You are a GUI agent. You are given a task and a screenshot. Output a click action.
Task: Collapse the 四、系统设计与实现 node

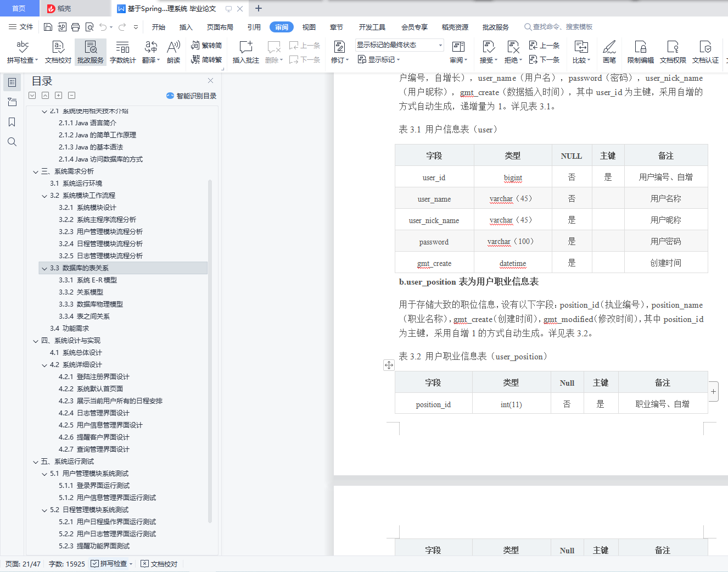(36, 341)
